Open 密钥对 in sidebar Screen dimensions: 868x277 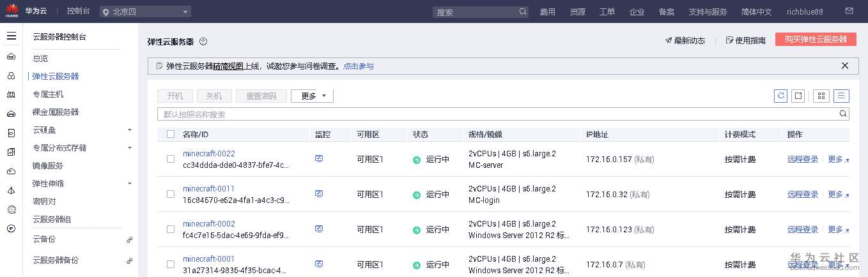(44, 202)
